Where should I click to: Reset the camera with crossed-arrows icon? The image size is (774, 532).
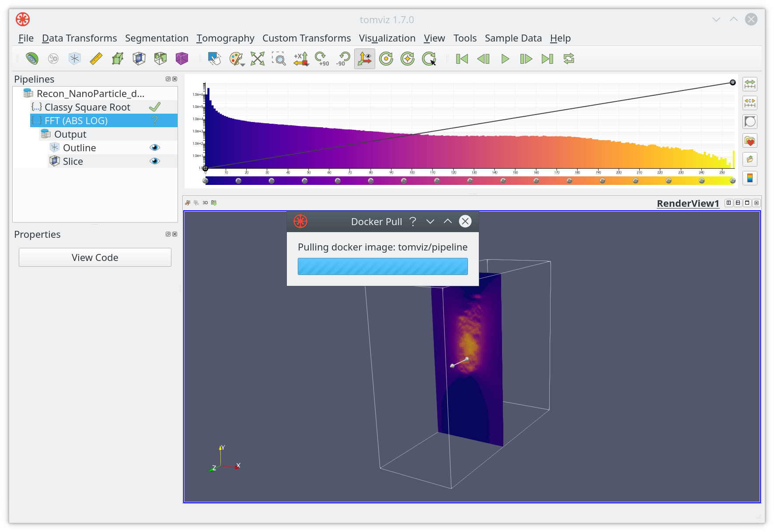pos(258,59)
